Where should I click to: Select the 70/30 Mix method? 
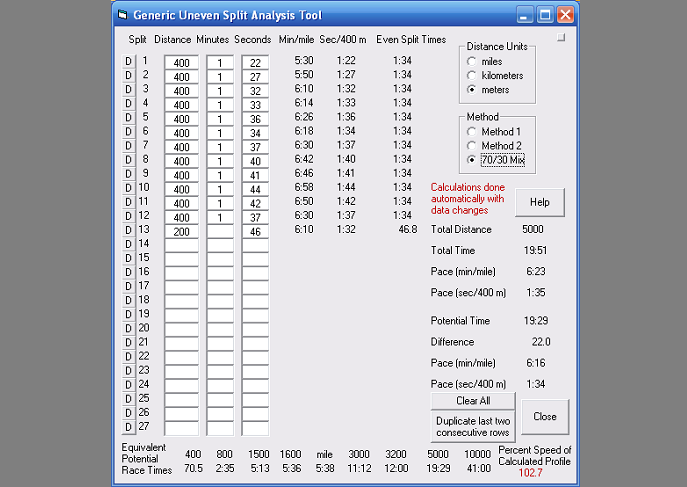point(472,160)
